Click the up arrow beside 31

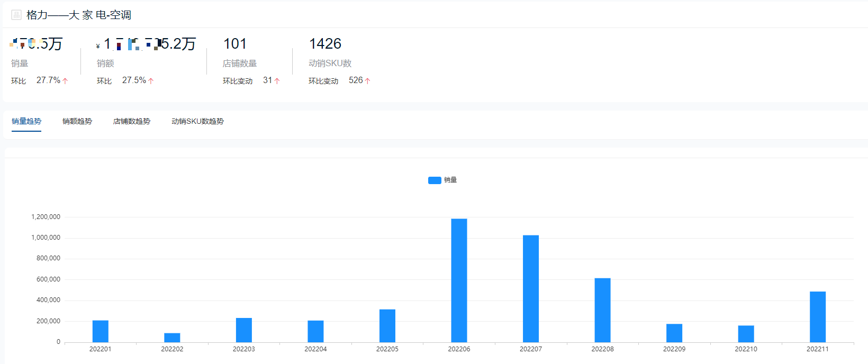pyautogui.click(x=277, y=81)
